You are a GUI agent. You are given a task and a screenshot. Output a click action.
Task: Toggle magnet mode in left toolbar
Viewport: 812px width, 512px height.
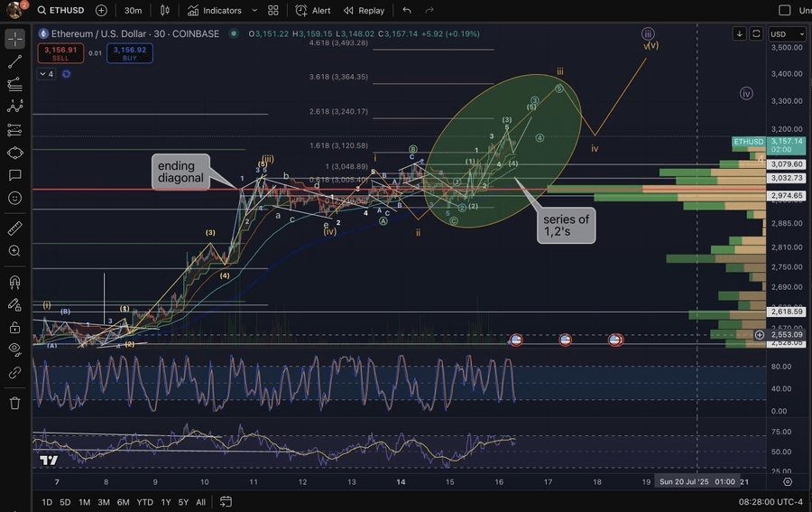[x=15, y=283]
